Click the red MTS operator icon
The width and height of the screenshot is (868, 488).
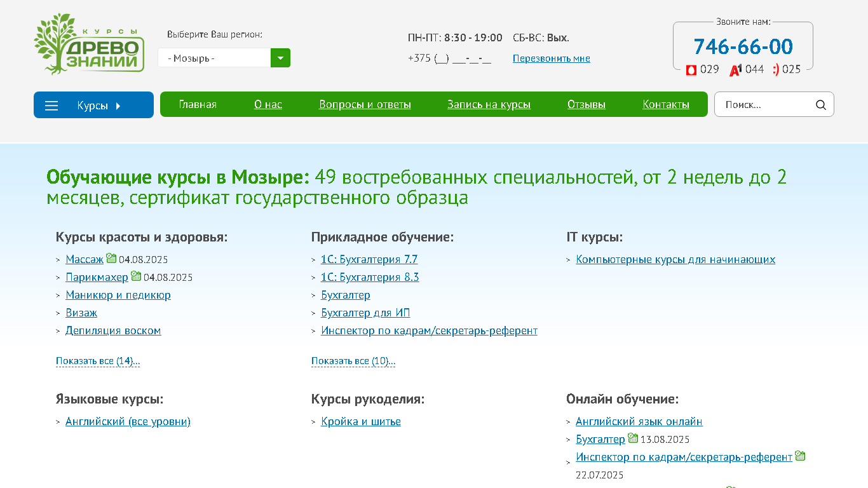pyautogui.click(x=691, y=70)
